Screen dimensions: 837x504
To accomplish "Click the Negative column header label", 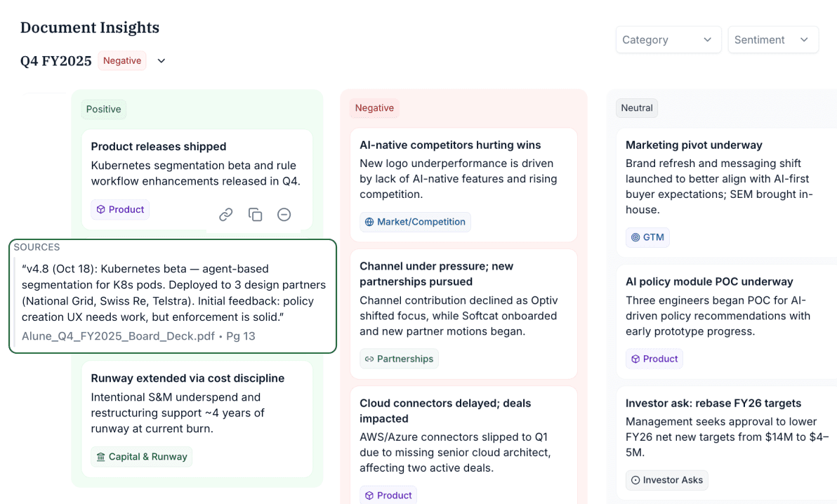I will pyautogui.click(x=374, y=108).
